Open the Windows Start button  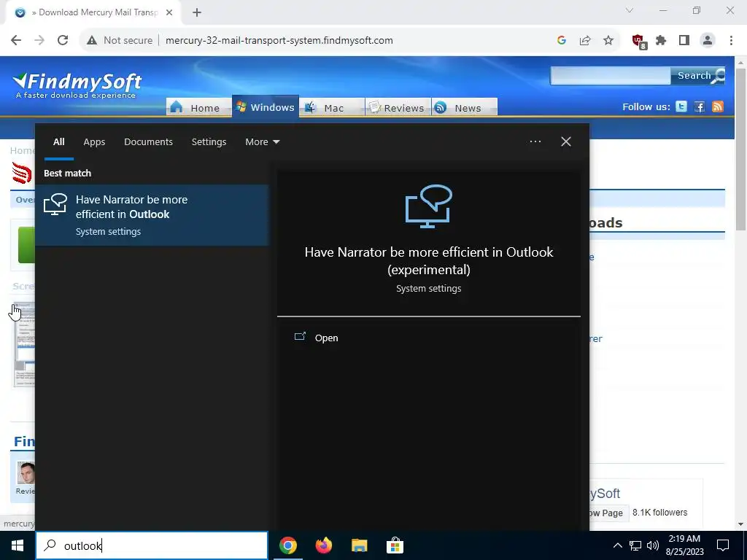[18, 545]
